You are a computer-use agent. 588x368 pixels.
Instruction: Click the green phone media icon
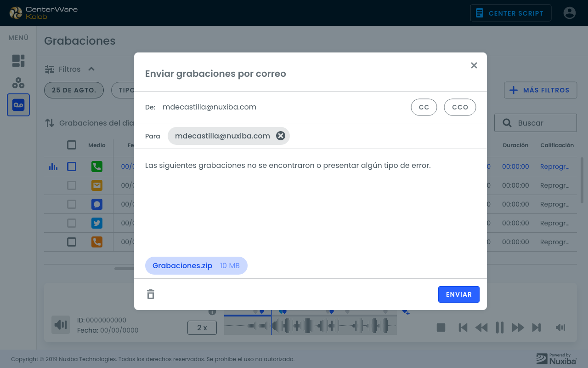click(x=97, y=167)
